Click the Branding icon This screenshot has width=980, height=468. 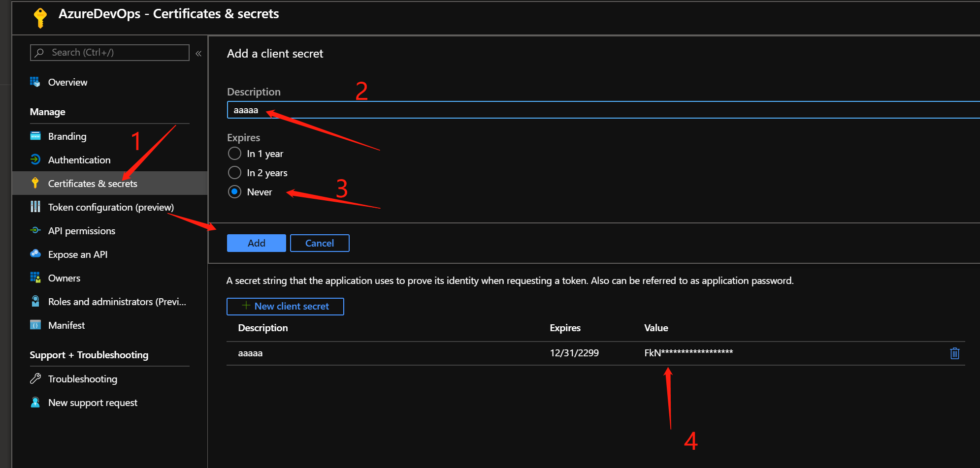35,136
